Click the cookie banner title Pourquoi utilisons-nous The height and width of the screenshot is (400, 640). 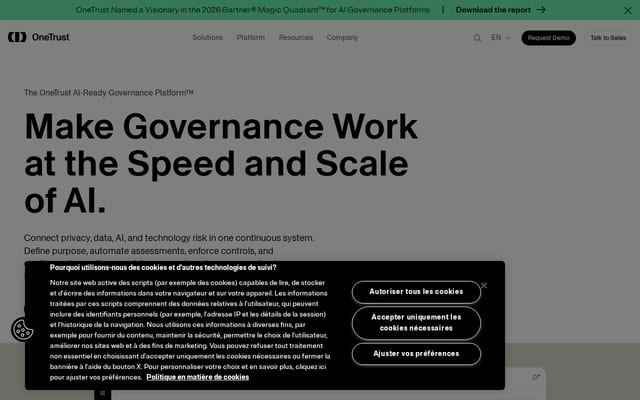click(163, 268)
